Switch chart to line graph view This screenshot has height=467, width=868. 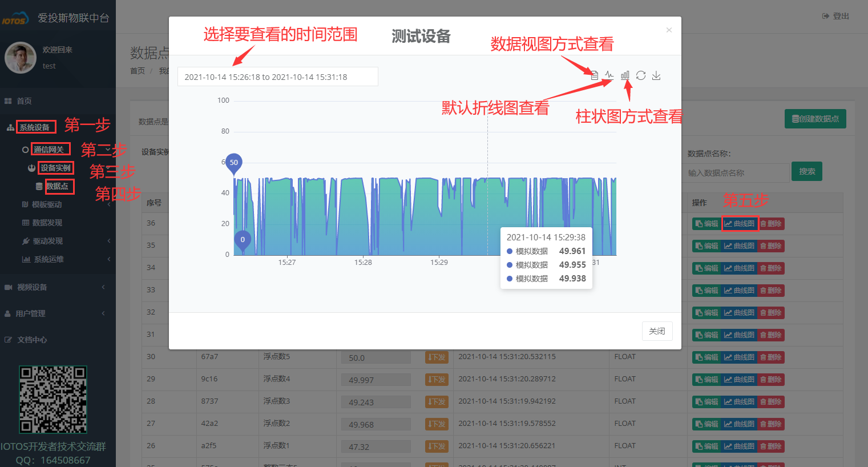click(x=609, y=75)
